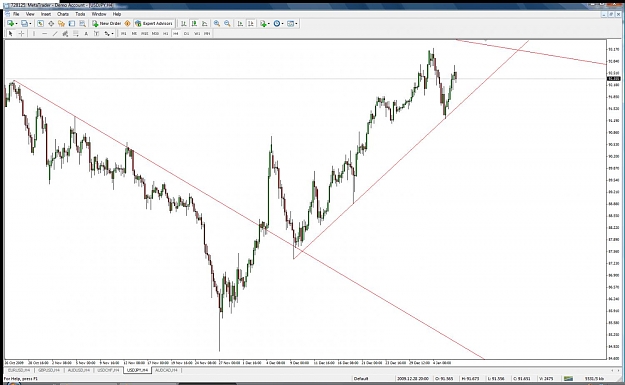This screenshot has height=385, width=625.
Task: Switch to M5 timeframe
Action: pos(134,33)
